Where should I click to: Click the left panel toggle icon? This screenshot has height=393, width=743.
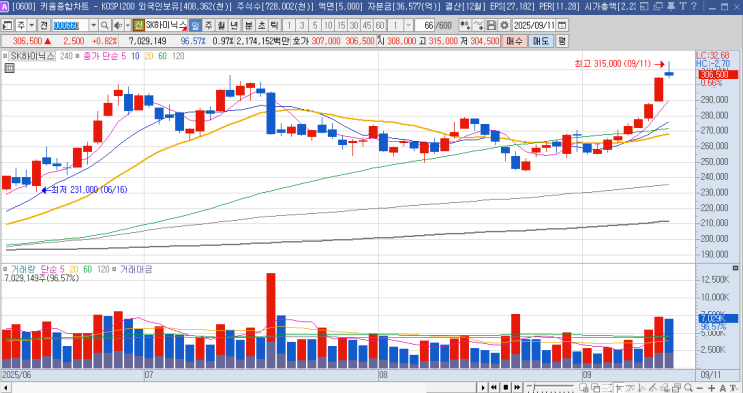8,25
